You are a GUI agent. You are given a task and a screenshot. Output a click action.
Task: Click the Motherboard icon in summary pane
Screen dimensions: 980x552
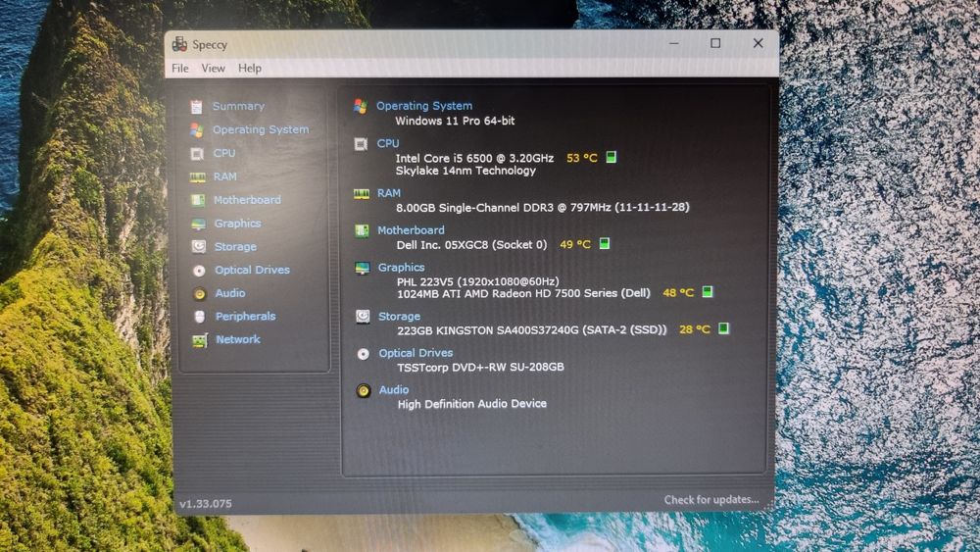(x=362, y=231)
